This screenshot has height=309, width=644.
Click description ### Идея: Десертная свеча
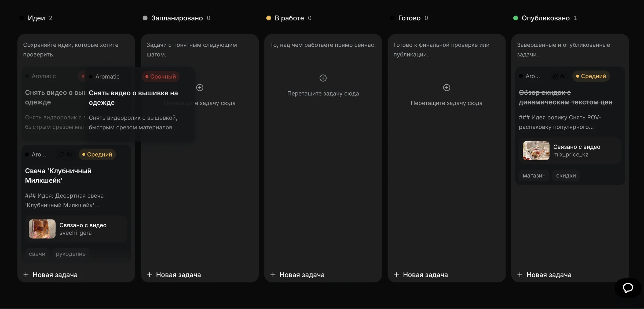(x=64, y=200)
